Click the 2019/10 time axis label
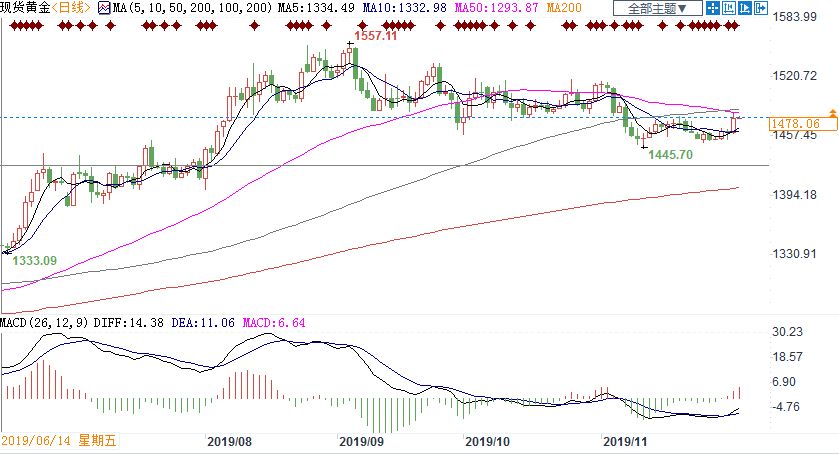This screenshot has width=839, height=454. click(x=487, y=442)
